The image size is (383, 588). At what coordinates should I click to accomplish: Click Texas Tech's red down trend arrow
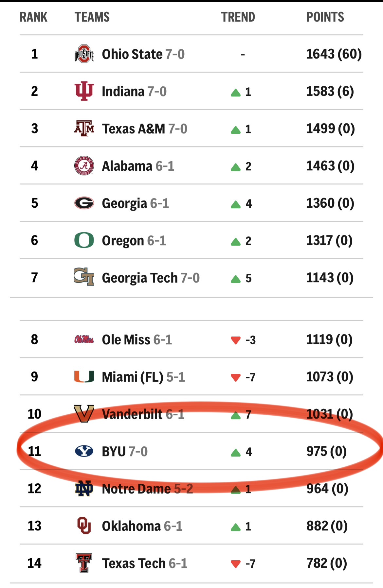coord(236,564)
